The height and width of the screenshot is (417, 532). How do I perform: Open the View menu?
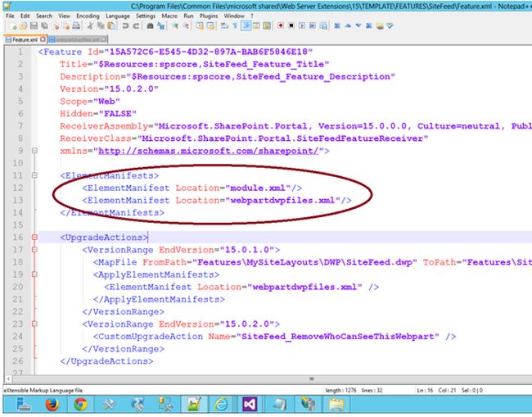coord(64,16)
